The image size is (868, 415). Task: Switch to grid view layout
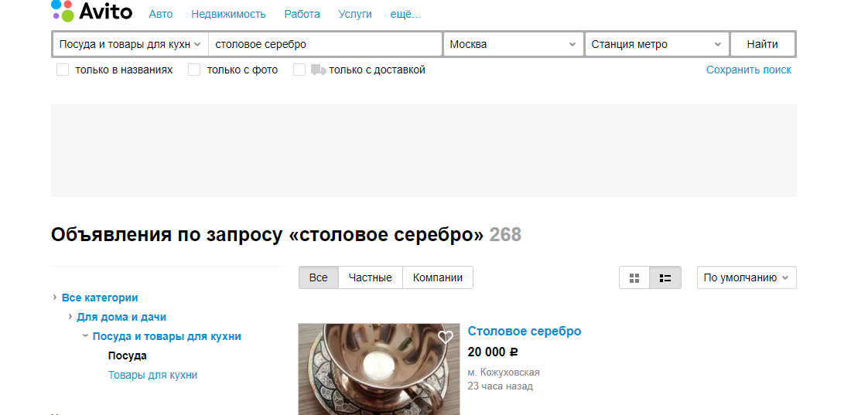pos(634,277)
